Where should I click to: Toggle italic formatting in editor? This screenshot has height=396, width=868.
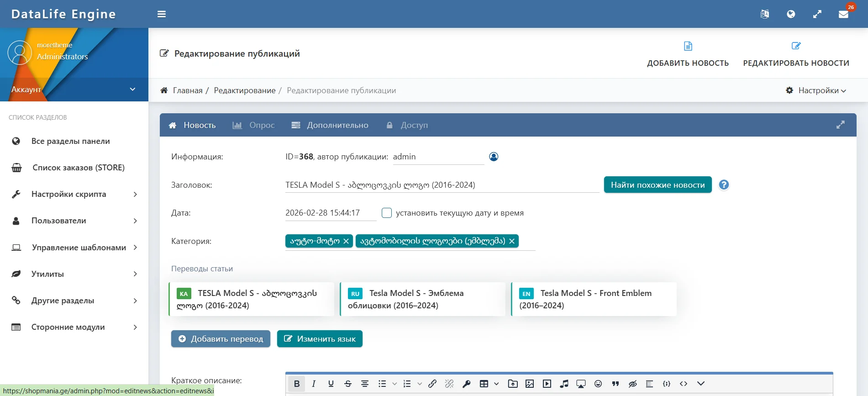(x=314, y=384)
